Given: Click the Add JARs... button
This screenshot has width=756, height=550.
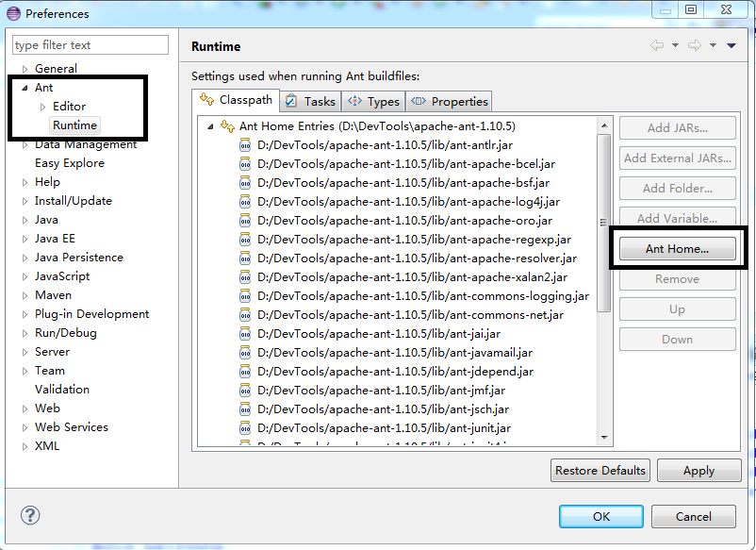Looking at the screenshot, I should (678, 128).
